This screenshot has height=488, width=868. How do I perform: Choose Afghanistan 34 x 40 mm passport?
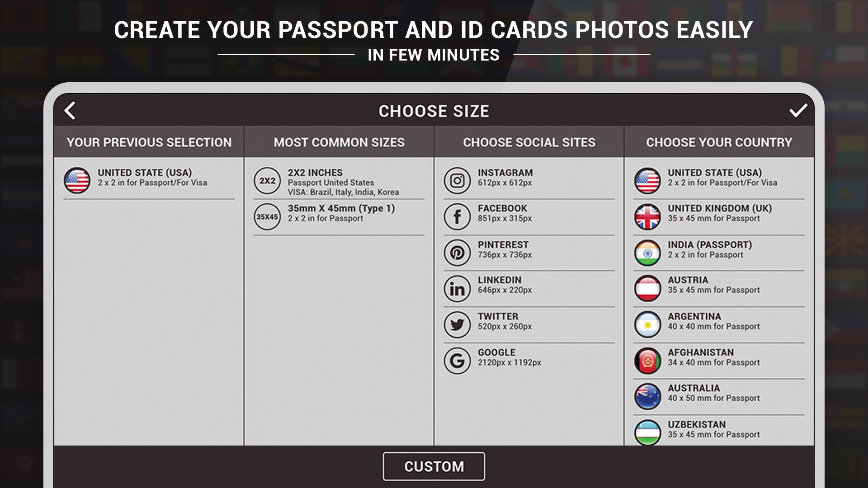tap(713, 357)
